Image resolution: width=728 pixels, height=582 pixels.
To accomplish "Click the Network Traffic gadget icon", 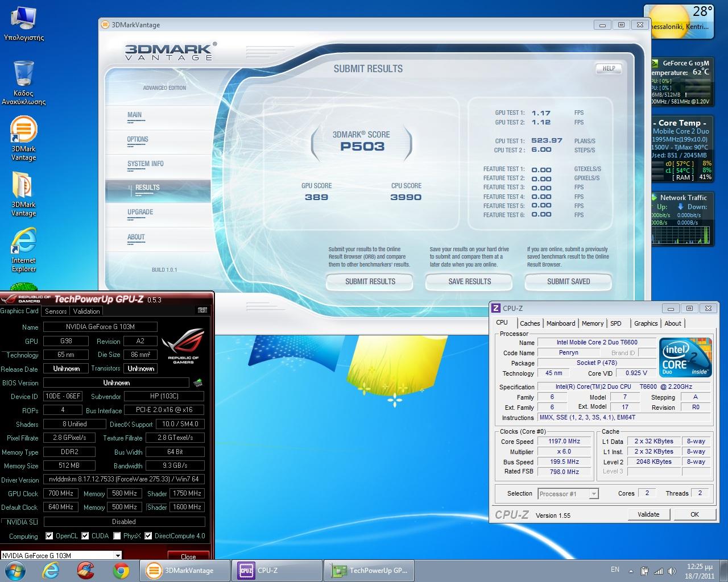I will coord(655,198).
